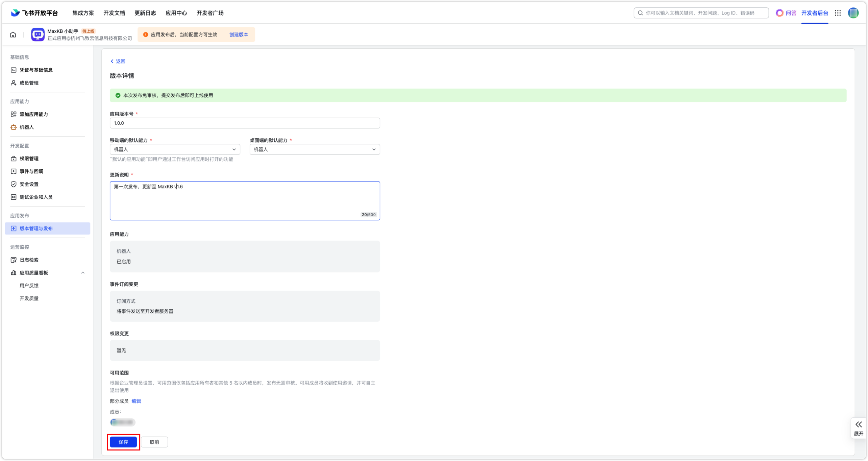Click the 编辑 link next to 部分成员
This screenshot has height=461, width=868.
click(x=136, y=401)
